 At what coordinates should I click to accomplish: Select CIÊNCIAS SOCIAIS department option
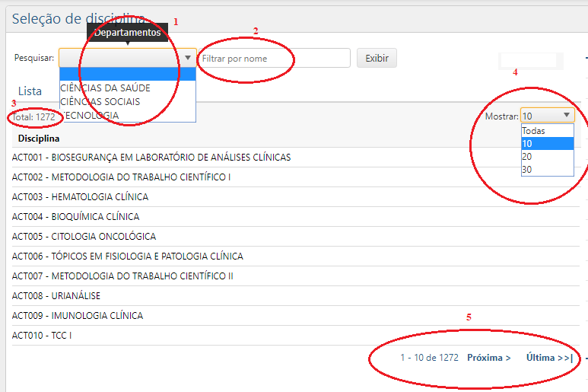100,101
